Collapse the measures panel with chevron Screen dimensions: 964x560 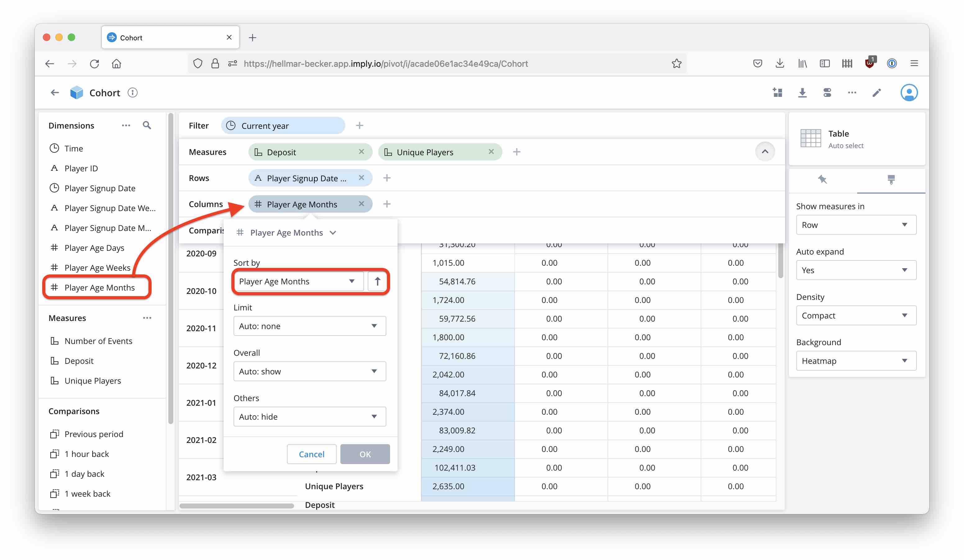pos(765,152)
